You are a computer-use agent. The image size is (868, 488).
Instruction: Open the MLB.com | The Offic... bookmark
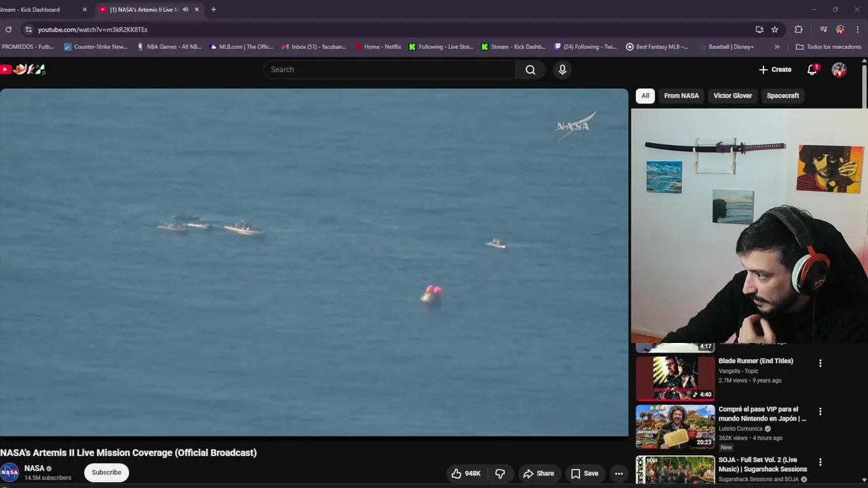[x=241, y=47]
